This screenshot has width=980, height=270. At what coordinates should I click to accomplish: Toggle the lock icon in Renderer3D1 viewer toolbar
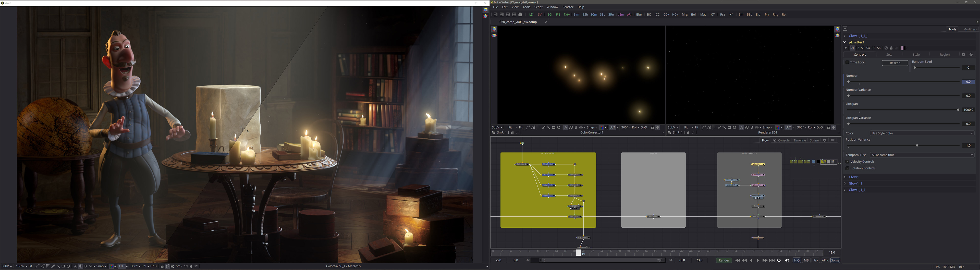coord(828,127)
